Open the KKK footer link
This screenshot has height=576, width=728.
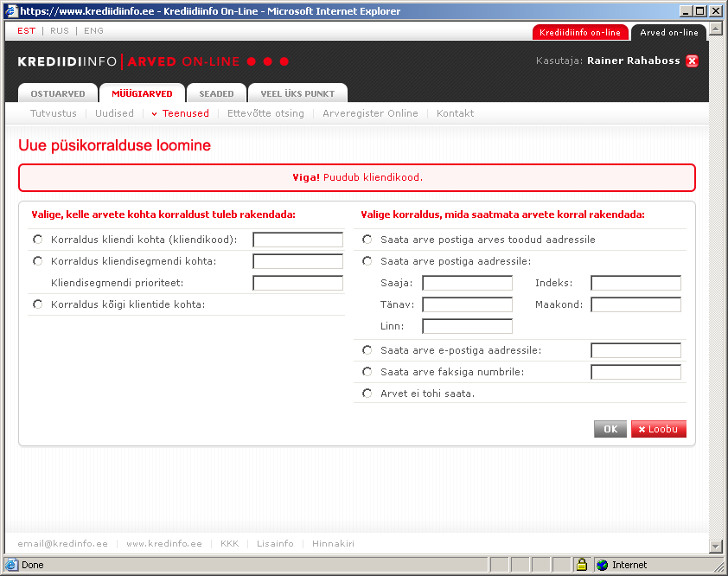pyautogui.click(x=229, y=543)
